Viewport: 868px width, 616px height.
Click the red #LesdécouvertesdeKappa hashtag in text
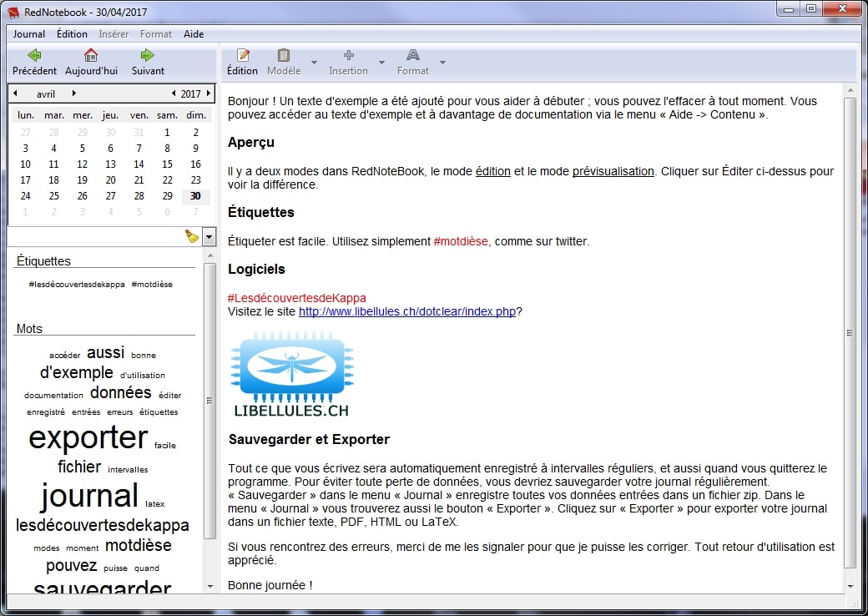click(x=297, y=298)
